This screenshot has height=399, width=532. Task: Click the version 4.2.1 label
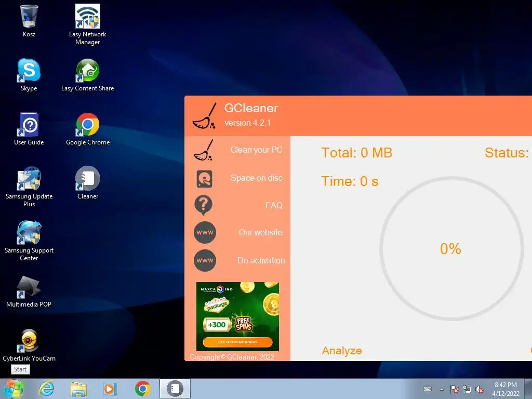pos(248,123)
